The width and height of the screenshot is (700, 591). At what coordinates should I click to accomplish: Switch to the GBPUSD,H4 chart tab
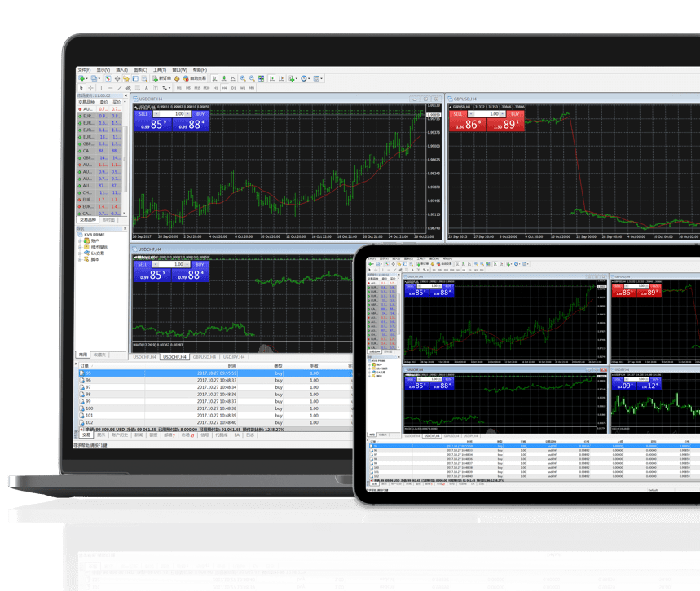(205, 357)
